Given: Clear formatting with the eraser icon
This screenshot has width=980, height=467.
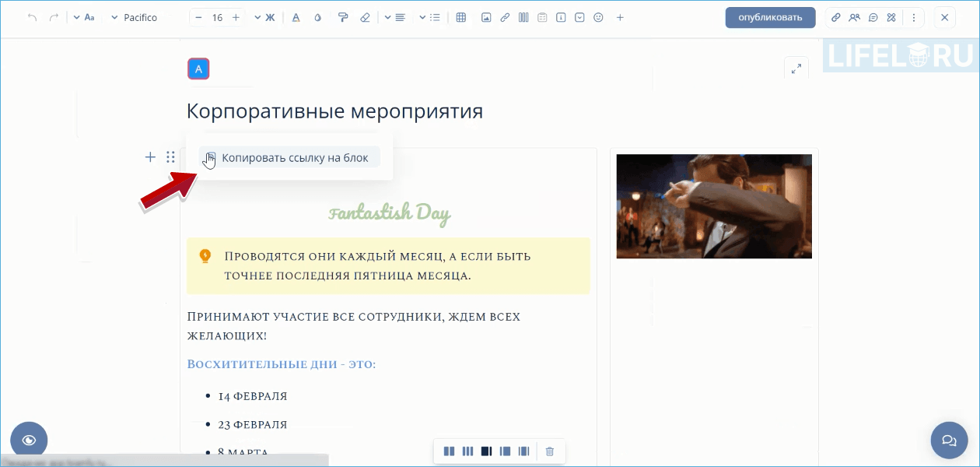Looking at the screenshot, I should coord(366,17).
